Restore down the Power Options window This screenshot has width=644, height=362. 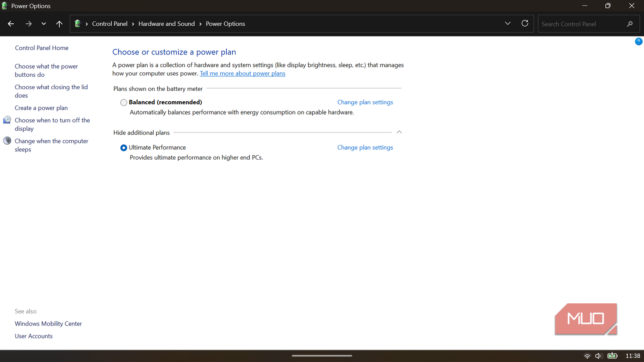pos(608,6)
